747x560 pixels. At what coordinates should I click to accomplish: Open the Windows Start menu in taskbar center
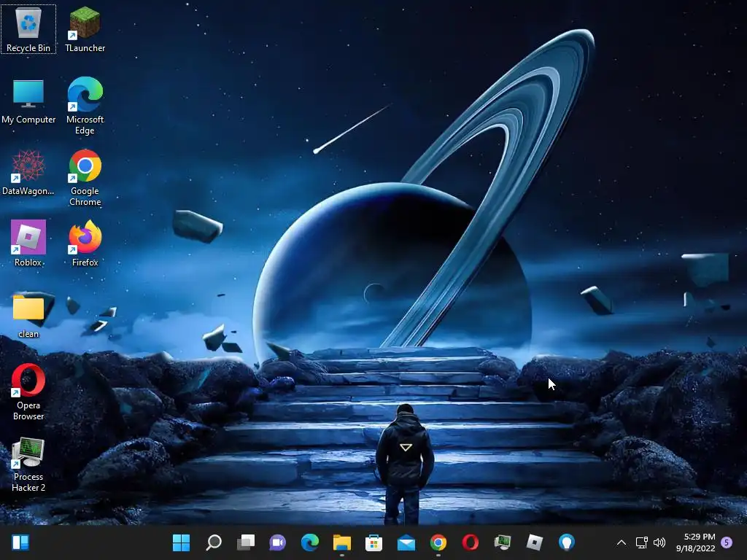[x=181, y=542]
